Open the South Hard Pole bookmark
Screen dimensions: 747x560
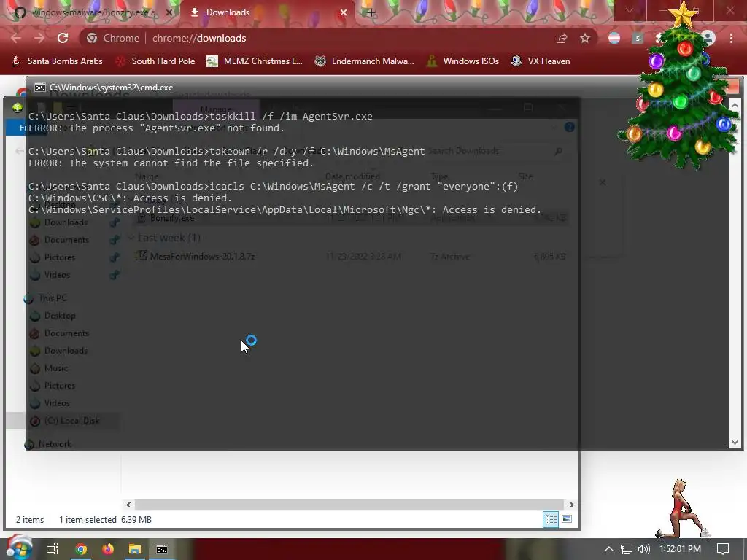pyautogui.click(x=156, y=61)
